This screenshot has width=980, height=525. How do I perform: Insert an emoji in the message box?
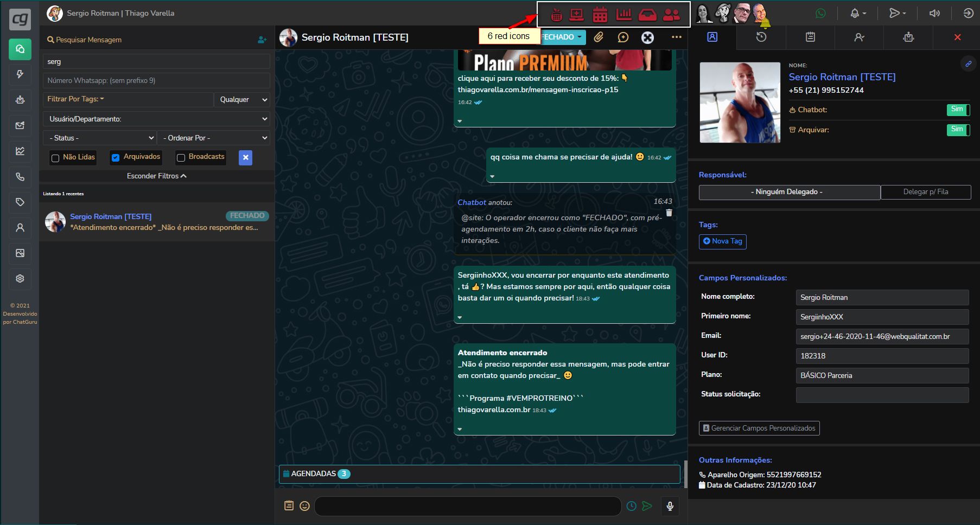tap(305, 506)
